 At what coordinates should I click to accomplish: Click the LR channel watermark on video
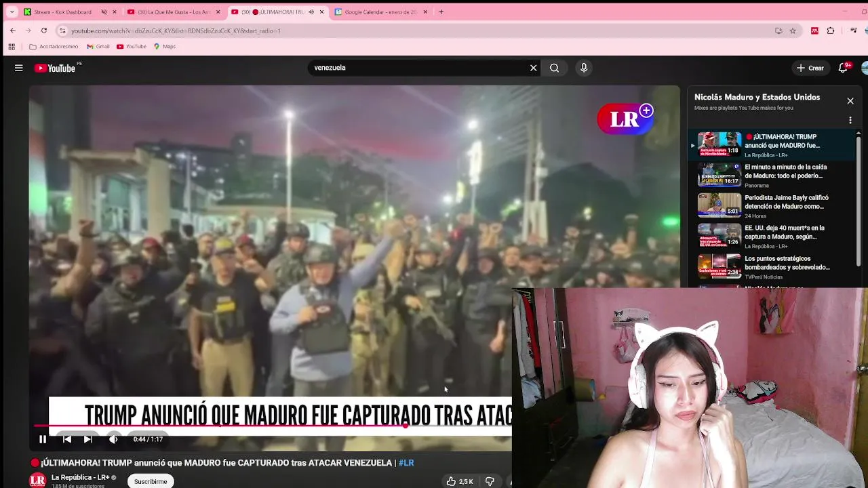(625, 119)
